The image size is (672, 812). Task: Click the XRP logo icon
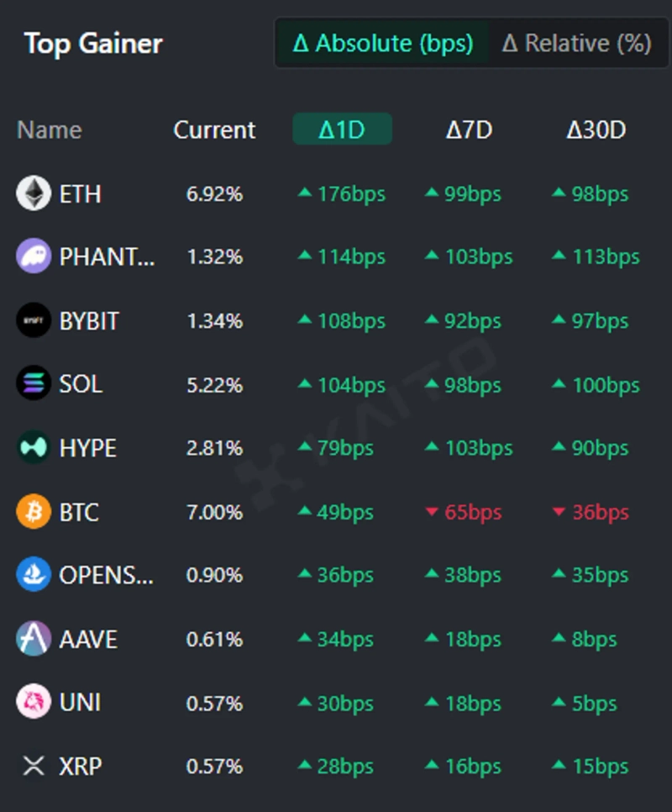click(x=34, y=766)
